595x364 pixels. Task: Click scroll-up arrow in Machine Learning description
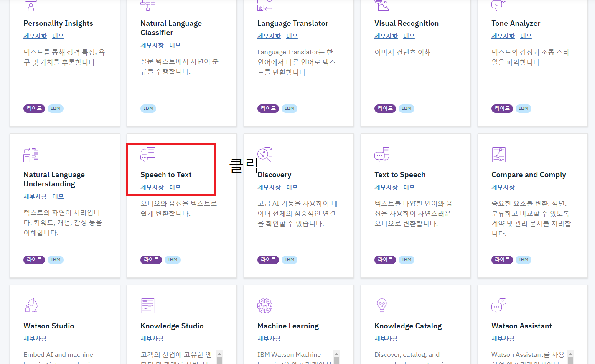click(x=337, y=354)
